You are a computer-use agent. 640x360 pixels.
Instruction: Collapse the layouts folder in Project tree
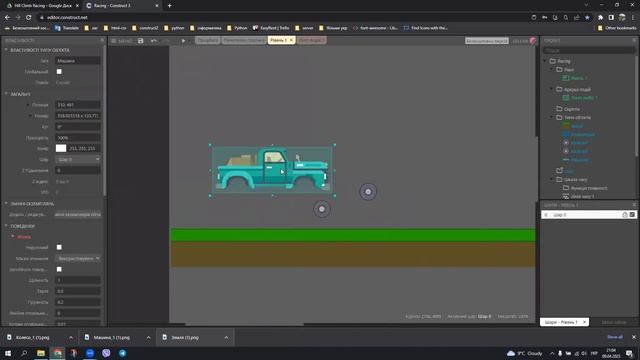[x=552, y=69]
